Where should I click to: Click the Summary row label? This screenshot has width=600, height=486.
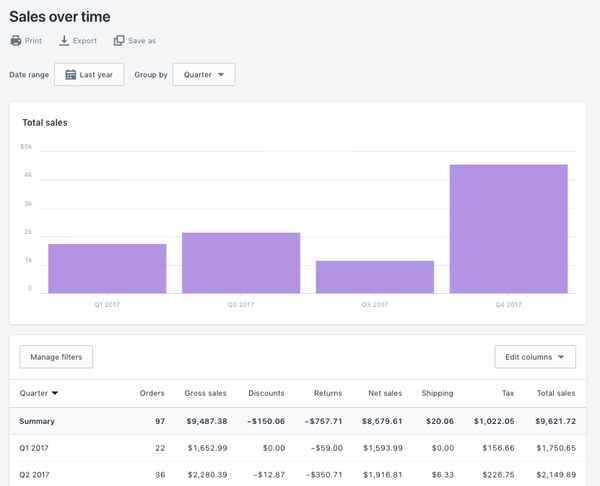(x=37, y=421)
